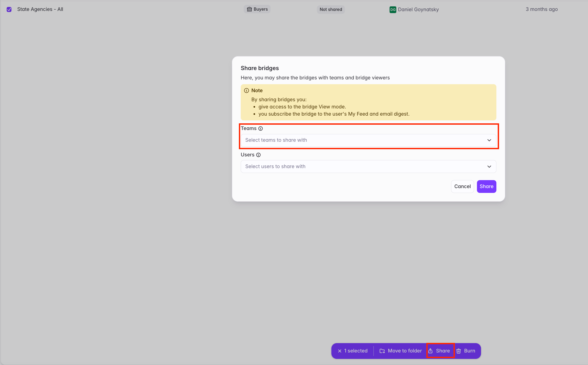
Task: Click the 3 months ago timestamp
Action: (x=542, y=9)
